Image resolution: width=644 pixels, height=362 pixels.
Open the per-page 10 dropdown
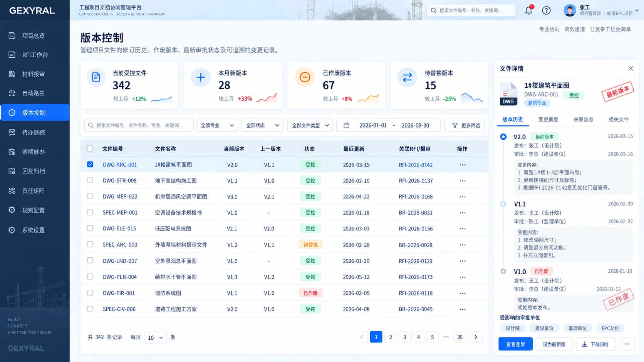pos(155,337)
